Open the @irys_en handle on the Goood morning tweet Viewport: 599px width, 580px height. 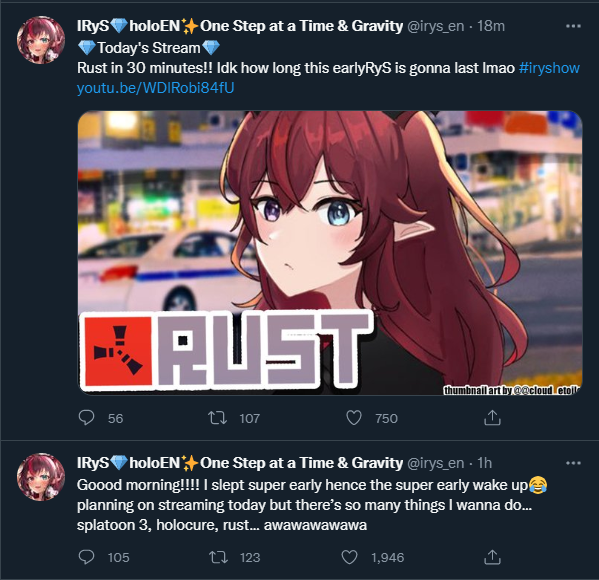435,463
